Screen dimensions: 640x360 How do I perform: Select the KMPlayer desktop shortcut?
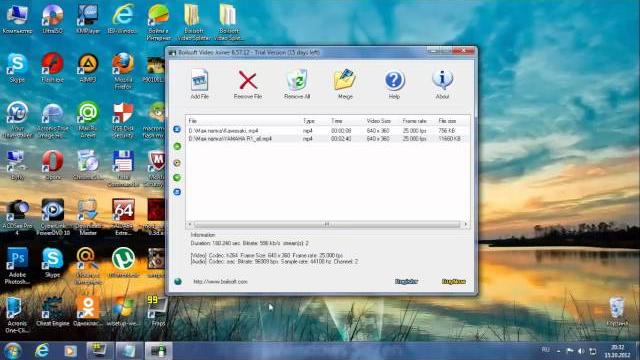pos(88,19)
